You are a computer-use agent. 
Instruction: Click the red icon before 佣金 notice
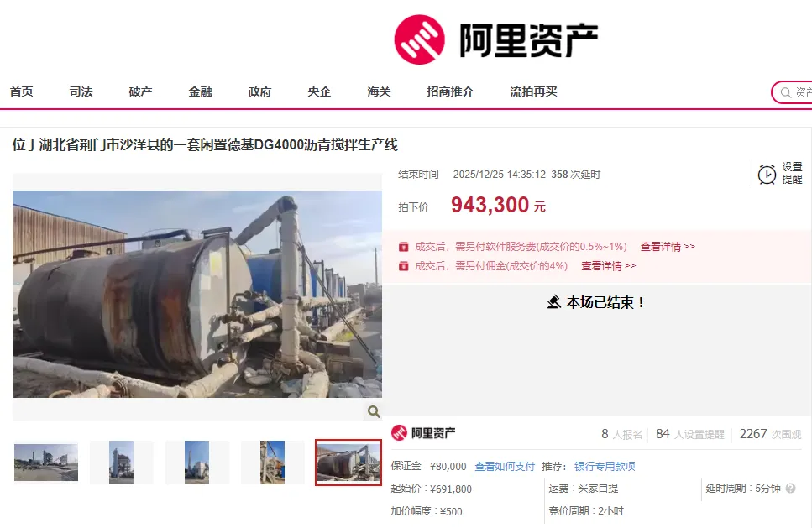[403, 266]
